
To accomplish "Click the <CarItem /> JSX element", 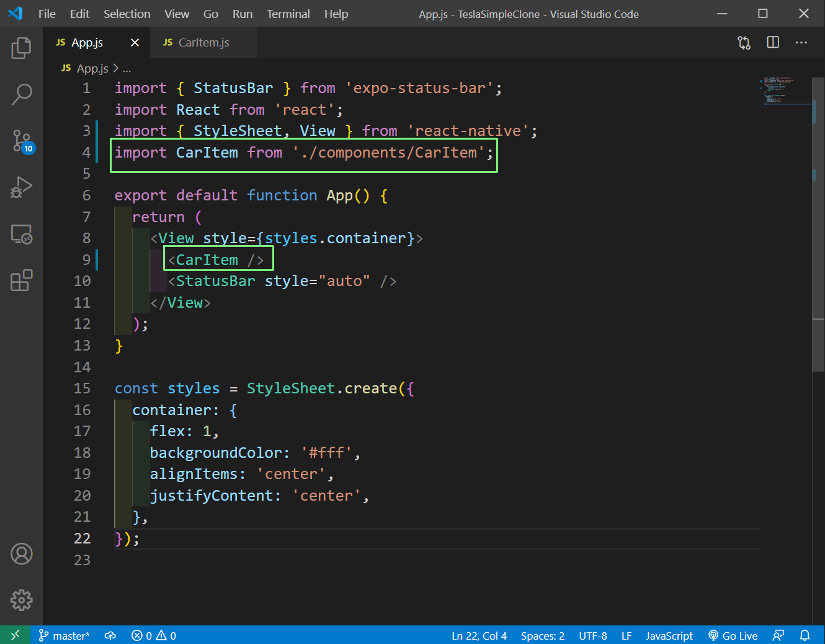I will tap(216, 260).
